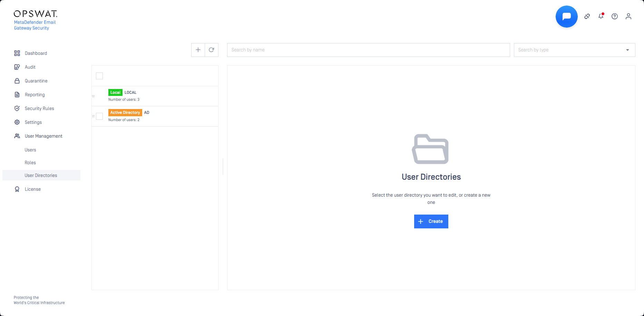The image size is (644, 316).
Task: Open Quarantine from the sidebar
Action: (x=36, y=81)
